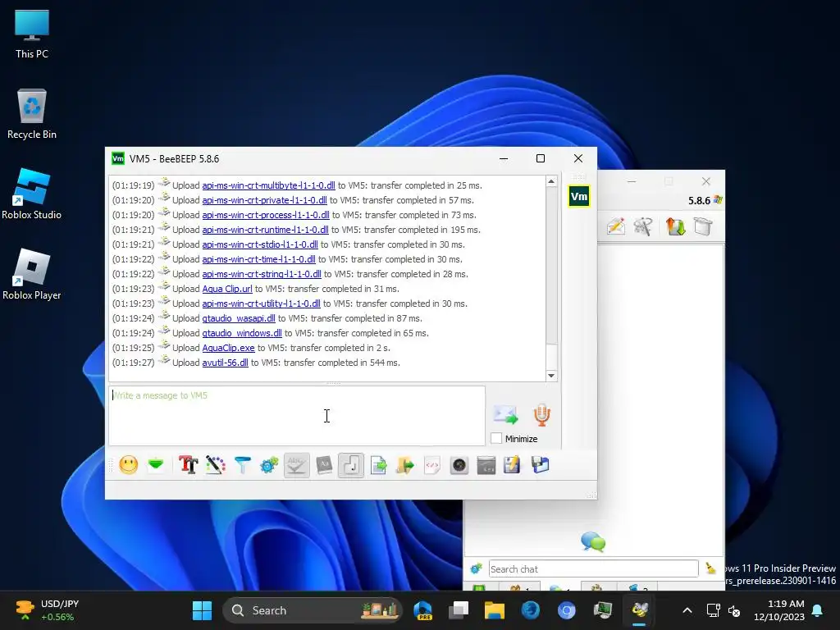Click the broom clear search icon
Screen dimensions: 840x630
[x=711, y=568]
